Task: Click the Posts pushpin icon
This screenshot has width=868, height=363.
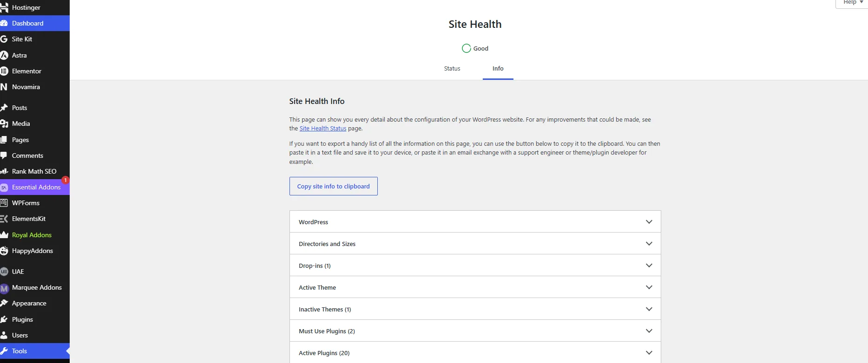Action: point(4,108)
